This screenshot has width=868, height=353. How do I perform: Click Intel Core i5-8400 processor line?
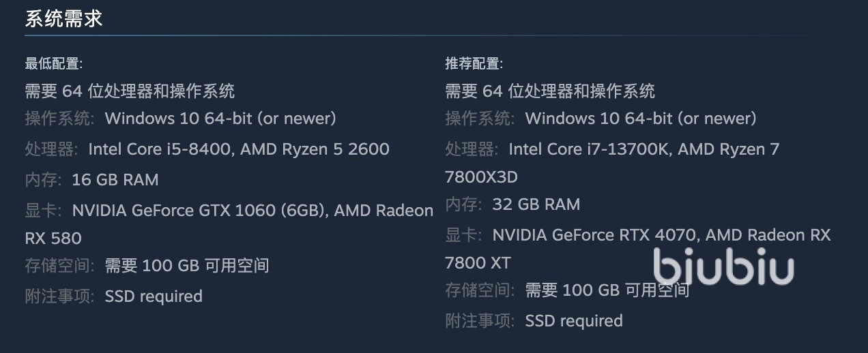point(239,149)
